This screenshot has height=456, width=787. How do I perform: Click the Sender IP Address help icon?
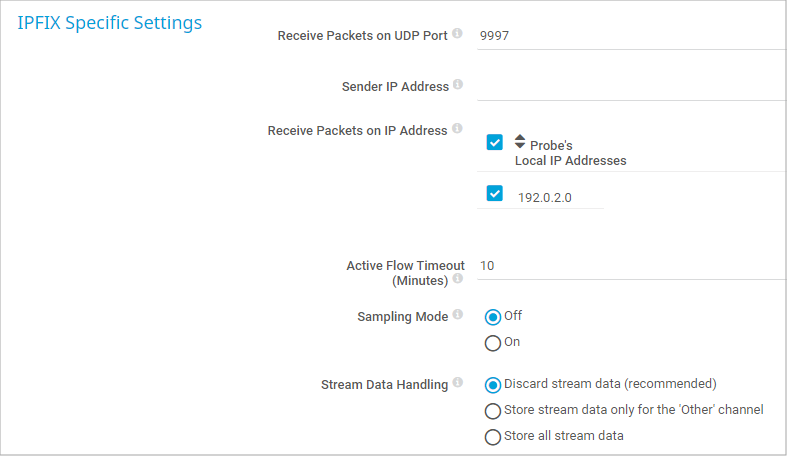click(458, 85)
